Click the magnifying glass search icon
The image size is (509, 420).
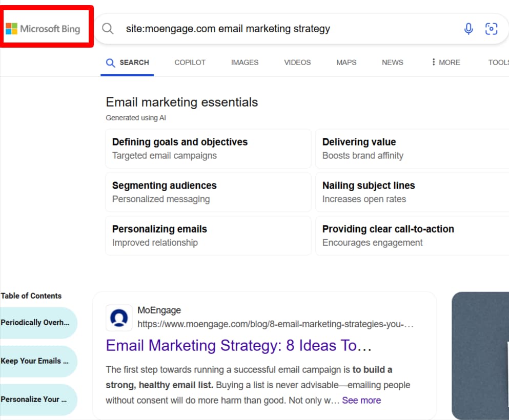108,29
